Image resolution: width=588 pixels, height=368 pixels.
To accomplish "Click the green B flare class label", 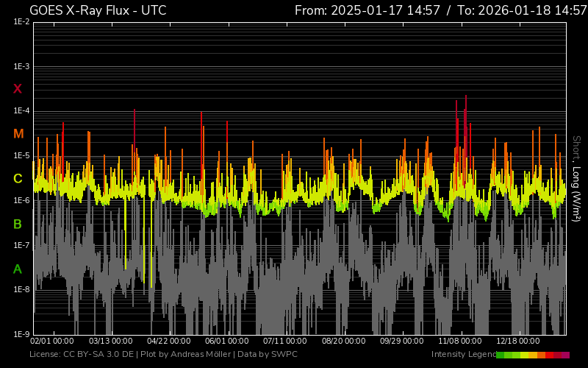I will pos(18,224).
